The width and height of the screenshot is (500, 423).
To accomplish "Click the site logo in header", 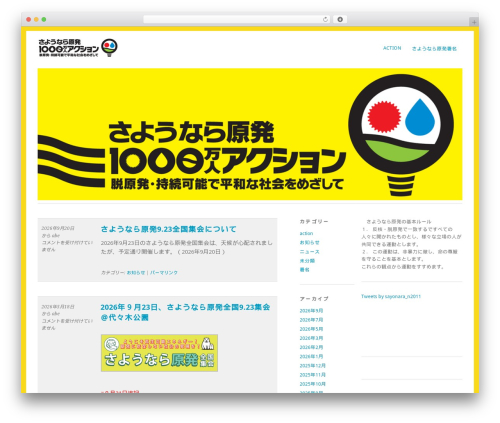I will point(78,48).
